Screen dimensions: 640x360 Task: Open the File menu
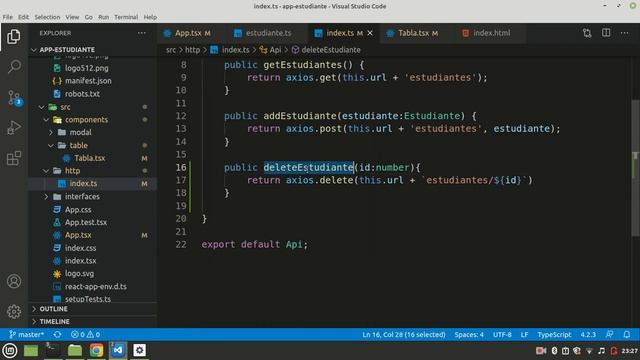pos(7,17)
